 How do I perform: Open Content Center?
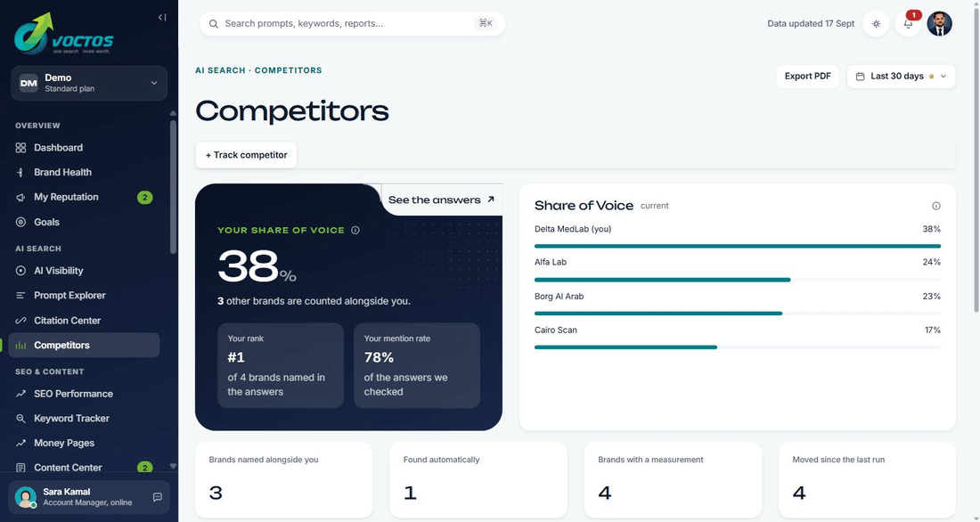(84, 467)
